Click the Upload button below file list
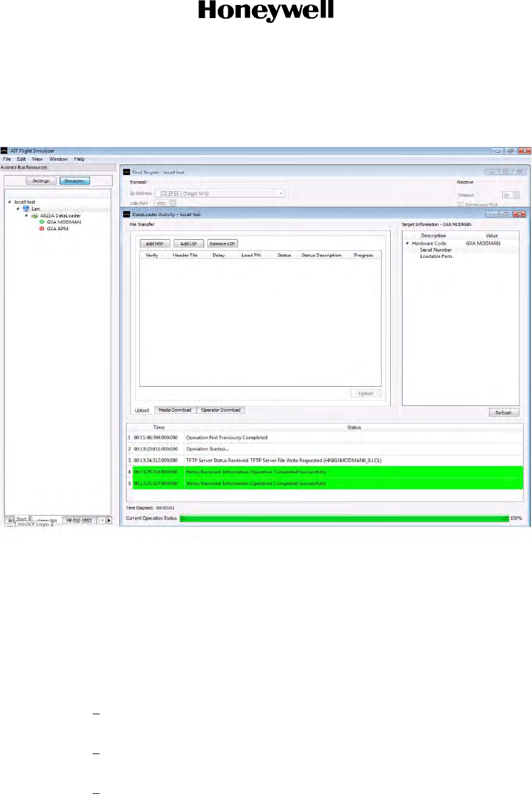This screenshot has height=794, width=532. click(366, 393)
